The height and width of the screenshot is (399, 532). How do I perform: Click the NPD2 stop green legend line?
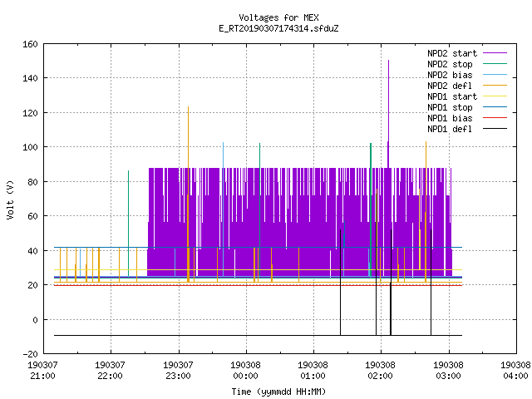495,64
